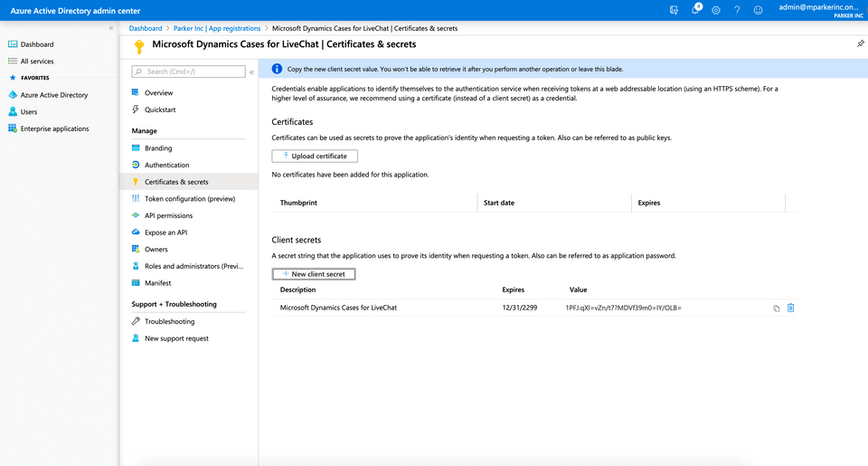Screen dimensions: 868x466
Task: Open the settings gear icon in header
Action: click(716, 10)
